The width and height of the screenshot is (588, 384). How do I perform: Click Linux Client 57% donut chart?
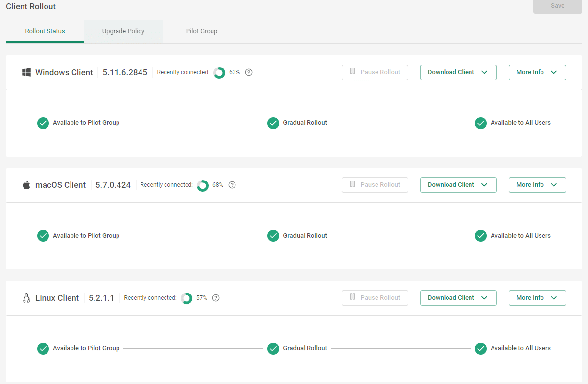tap(187, 298)
